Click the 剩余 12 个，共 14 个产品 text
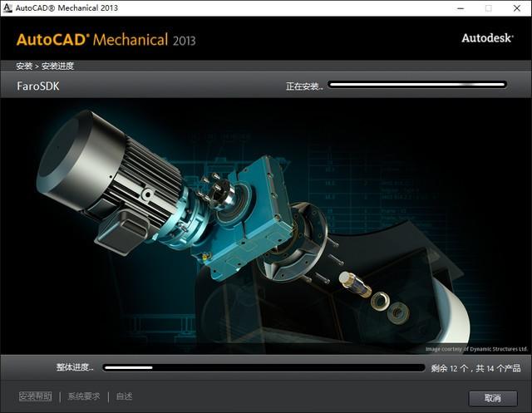The width and height of the screenshot is (532, 413). (475, 368)
